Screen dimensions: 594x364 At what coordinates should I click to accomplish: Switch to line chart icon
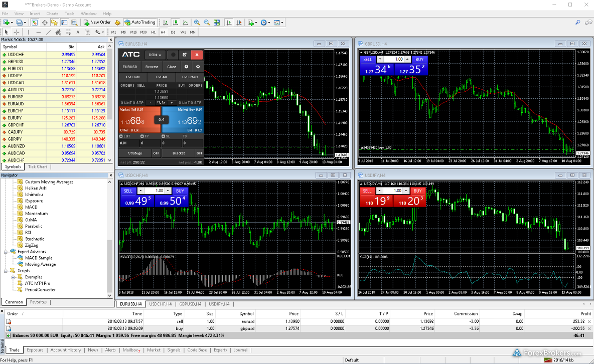[x=185, y=23]
